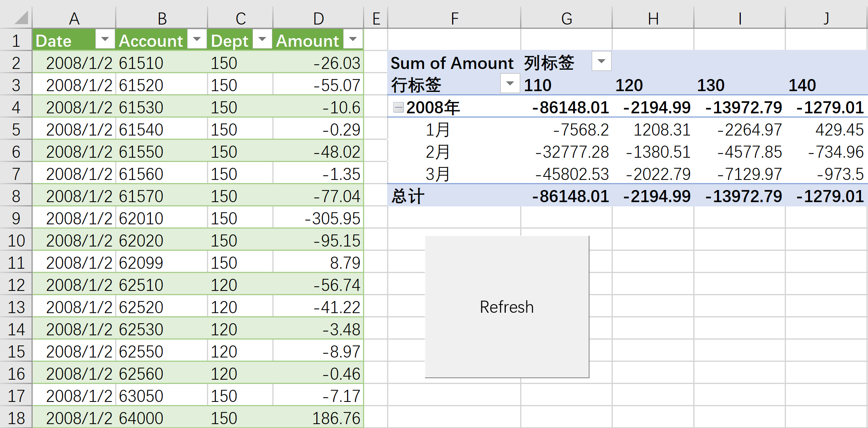Select column A header

coord(74,18)
